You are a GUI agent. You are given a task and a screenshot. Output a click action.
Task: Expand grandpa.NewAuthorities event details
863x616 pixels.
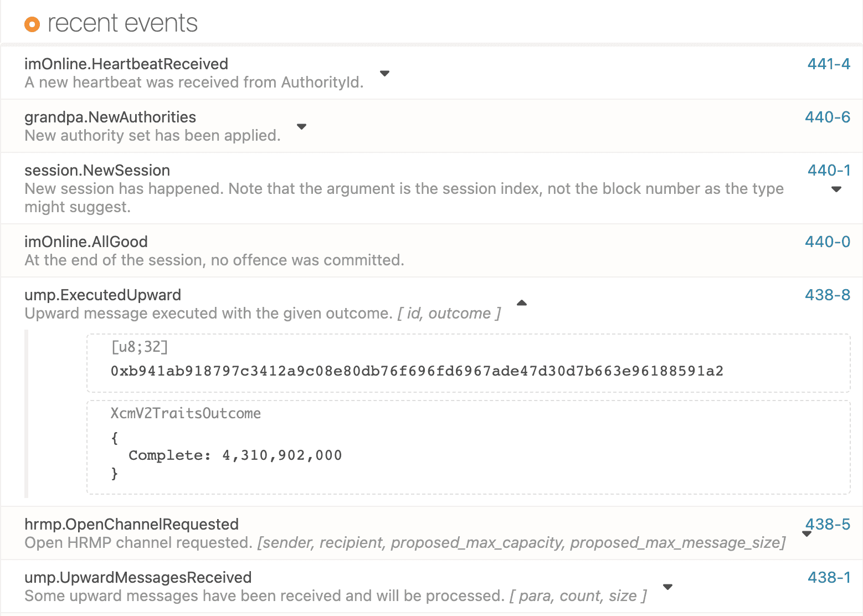click(301, 126)
